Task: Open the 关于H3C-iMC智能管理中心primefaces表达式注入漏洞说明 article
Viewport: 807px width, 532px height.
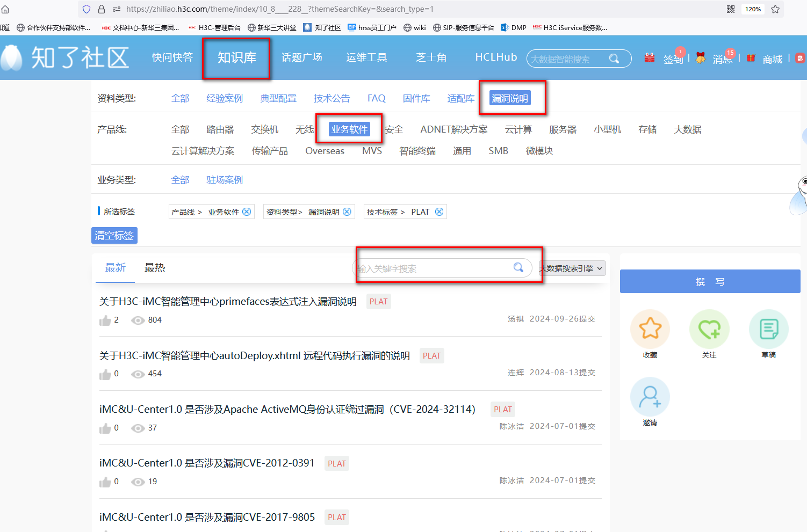Action: 228,302
